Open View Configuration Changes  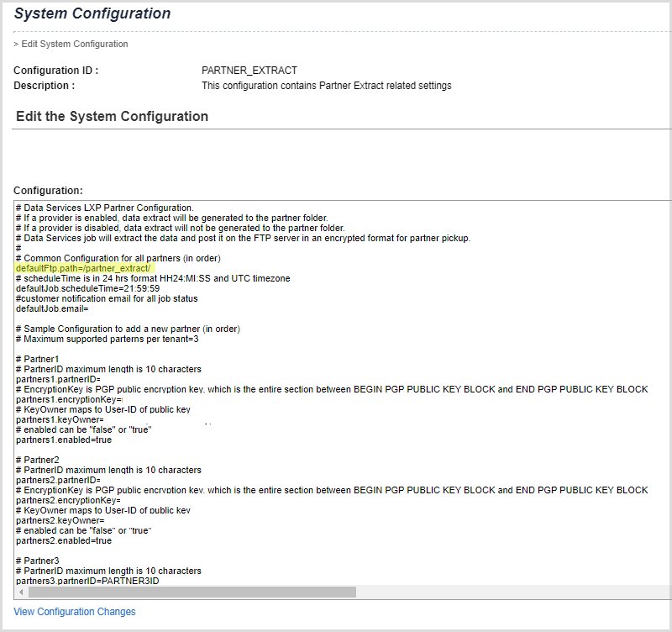74,611
